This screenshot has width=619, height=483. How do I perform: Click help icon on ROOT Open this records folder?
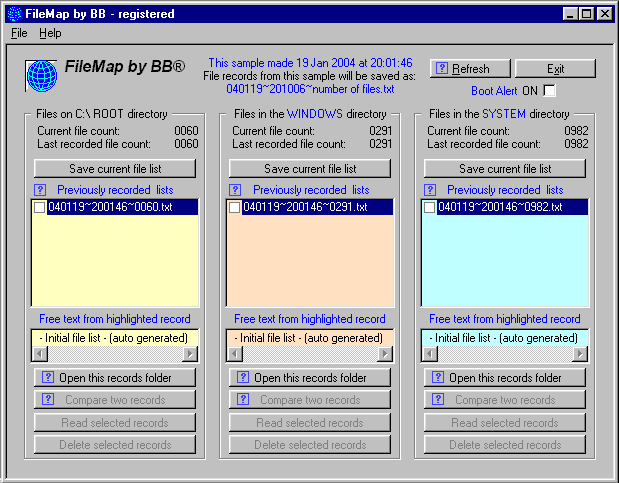(x=46, y=378)
